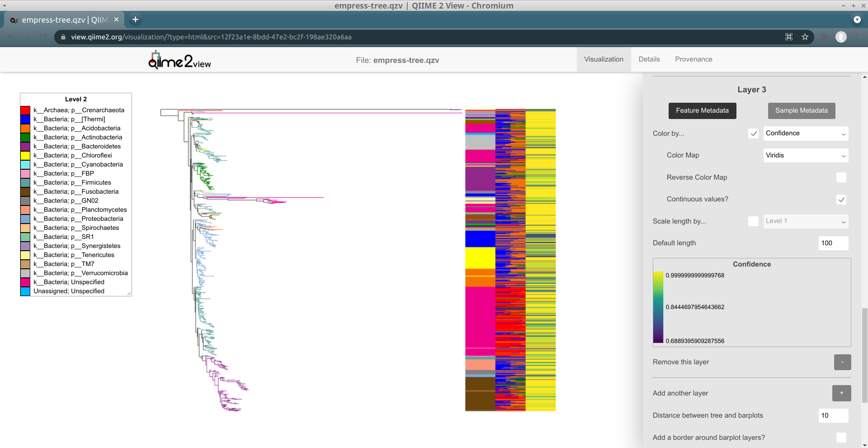
Task: Switch to the Details tab
Action: click(x=649, y=59)
